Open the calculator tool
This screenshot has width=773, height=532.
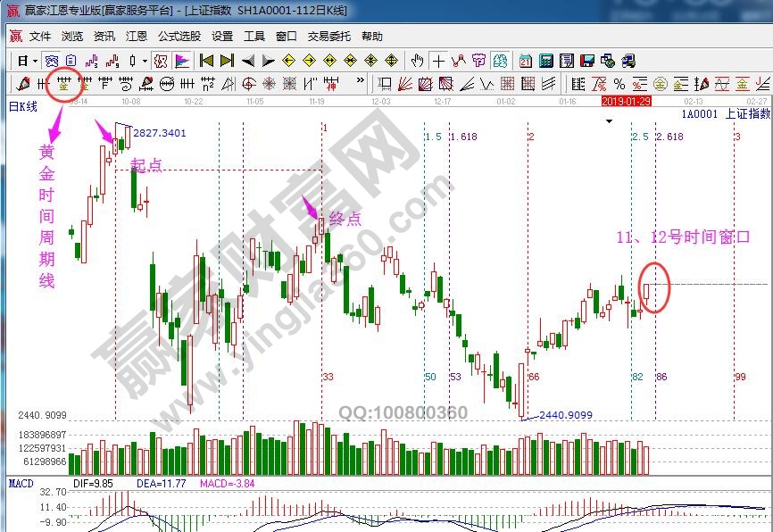click(544, 61)
